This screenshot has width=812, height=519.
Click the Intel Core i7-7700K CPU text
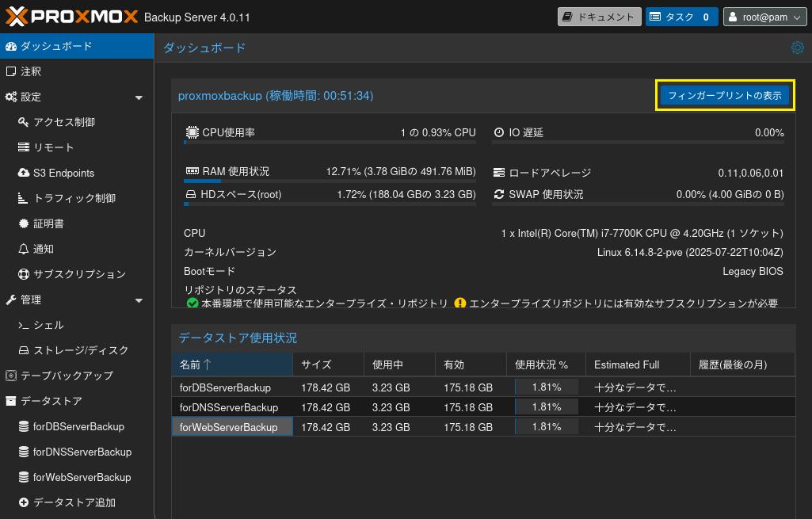(642, 233)
